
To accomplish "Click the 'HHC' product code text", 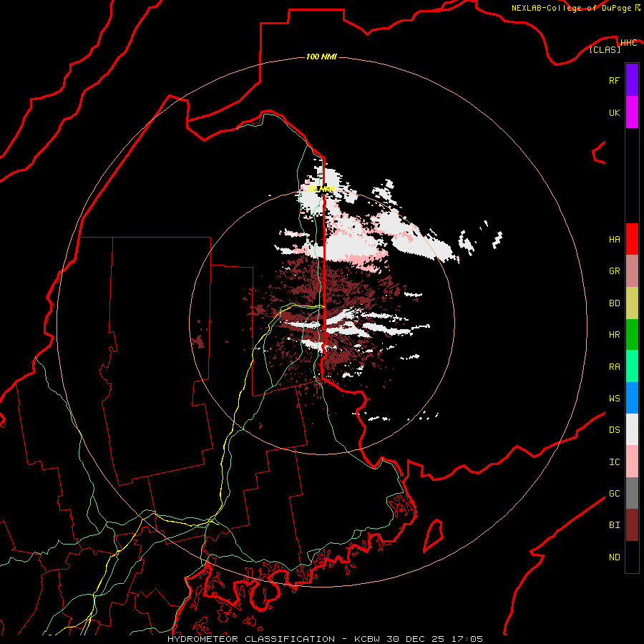I will (628, 42).
